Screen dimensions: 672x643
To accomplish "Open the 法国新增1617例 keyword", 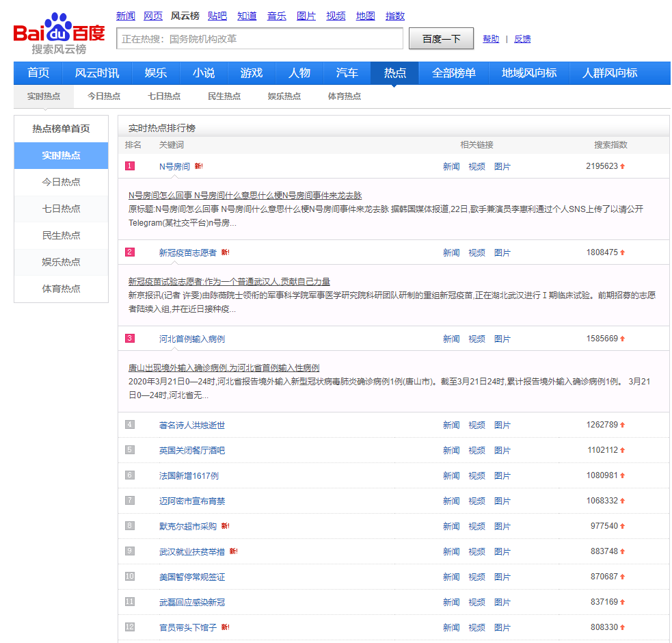I will [x=189, y=475].
